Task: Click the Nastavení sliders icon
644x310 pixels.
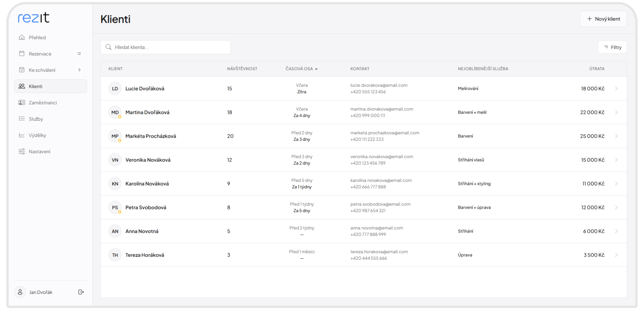Action: coord(22,151)
